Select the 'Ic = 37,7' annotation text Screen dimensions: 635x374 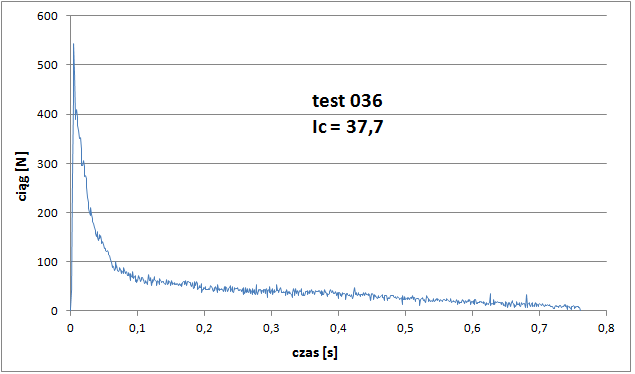click(347, 127)
